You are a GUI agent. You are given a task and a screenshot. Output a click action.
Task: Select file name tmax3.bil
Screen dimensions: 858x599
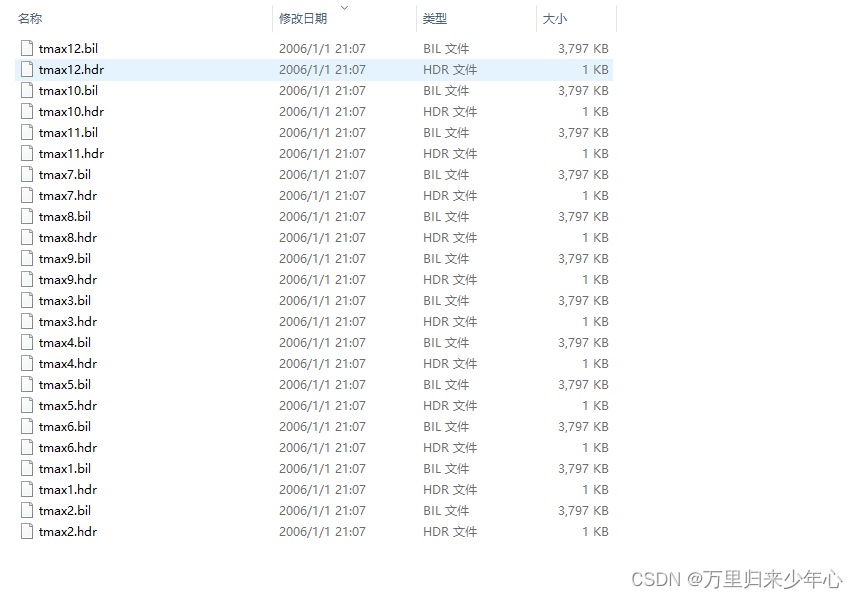click(65, 300)
